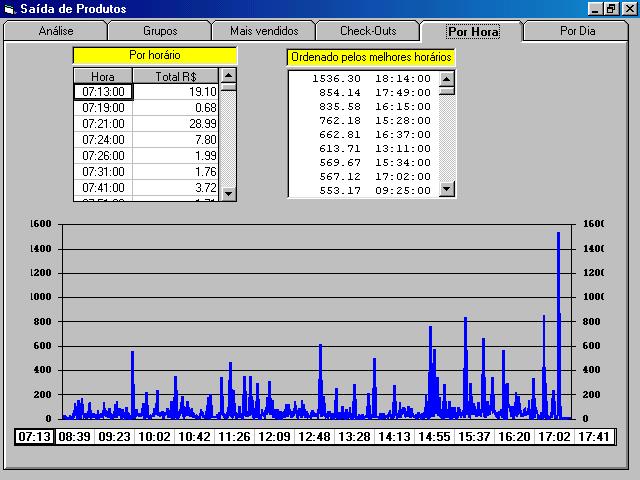Screen dimensions: 640x480
Task: Select the 12:48 time marker below chart
Action: tap(313, 437)
